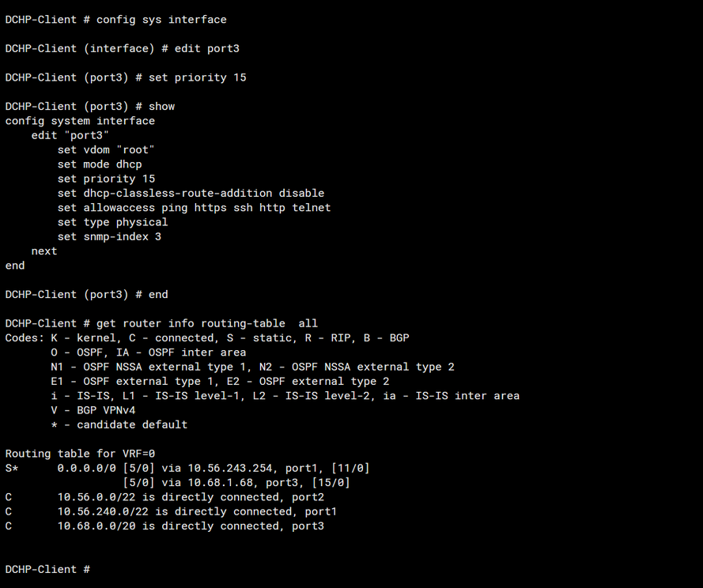703x588 pixels.
Task: Click the 'V - BGP VPNv4' legend line
Action: click(93, 410)
